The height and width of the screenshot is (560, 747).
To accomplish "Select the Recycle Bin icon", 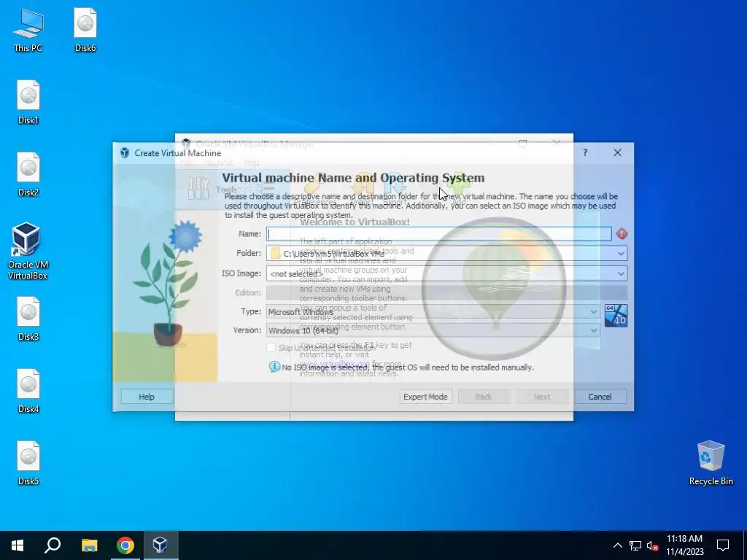I will pos(711,463).
